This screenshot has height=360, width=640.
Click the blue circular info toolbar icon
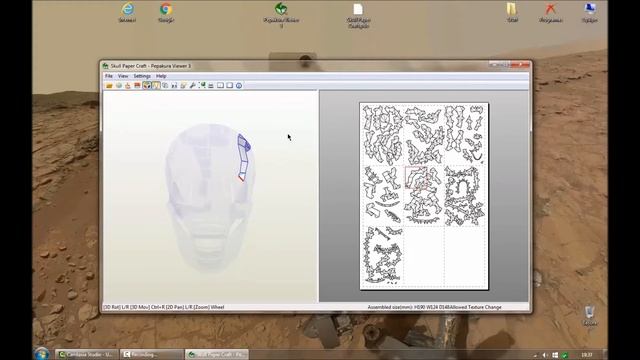[x=239, y=85]
